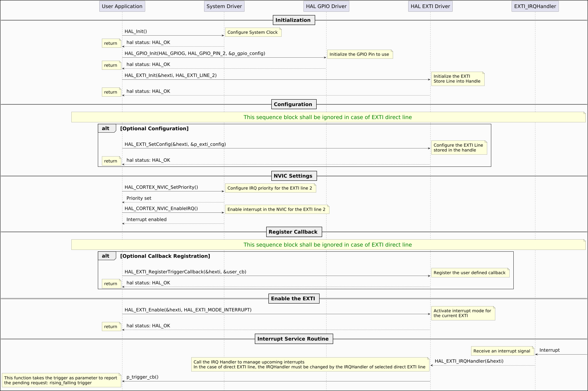This screenshot has height=391, width=588.
Task: Select the HAL_EXTI_Enable message label
Action: (x=188, y=310)
